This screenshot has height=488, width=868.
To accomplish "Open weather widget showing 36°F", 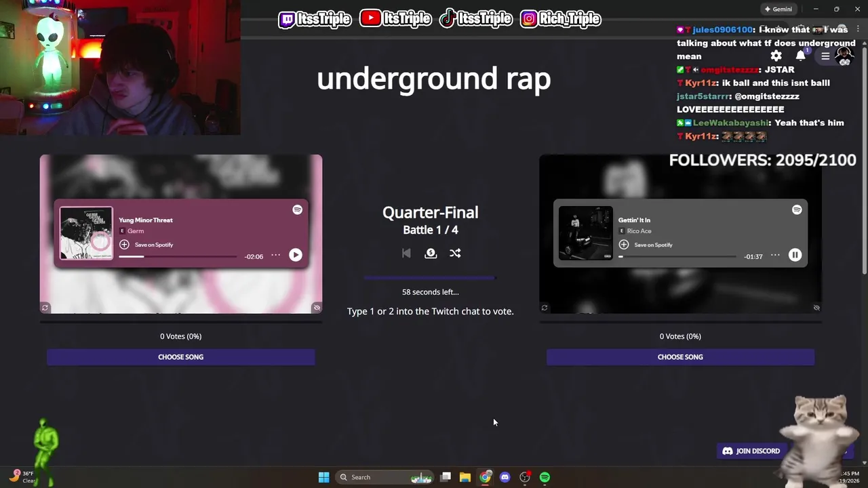I will (22, 477).
